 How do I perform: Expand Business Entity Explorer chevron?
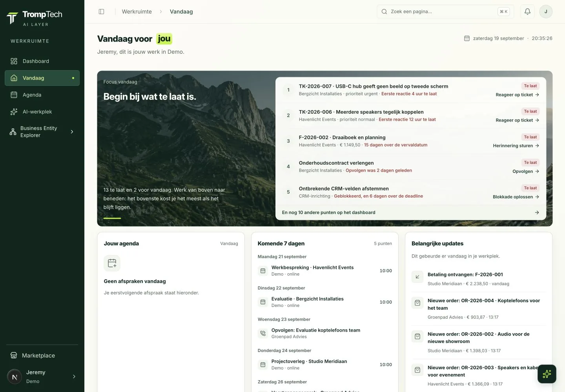pyautogui.click(x=72, y=132)
